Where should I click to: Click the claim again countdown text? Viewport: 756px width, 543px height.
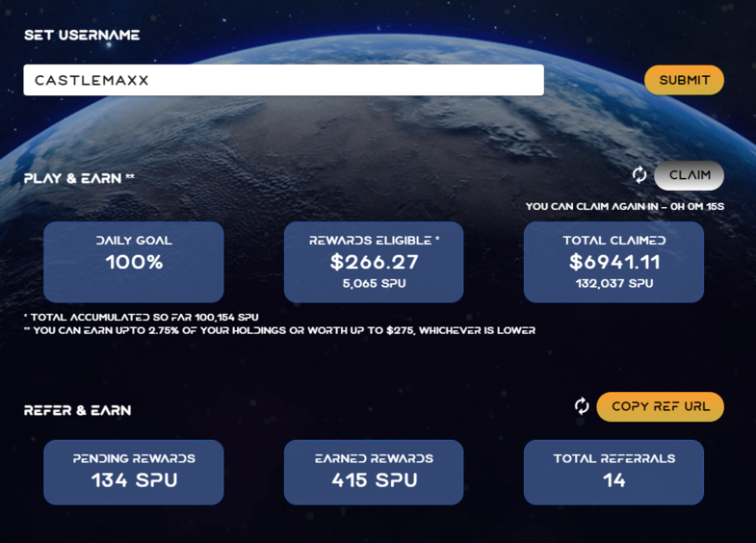click(625, 207)
